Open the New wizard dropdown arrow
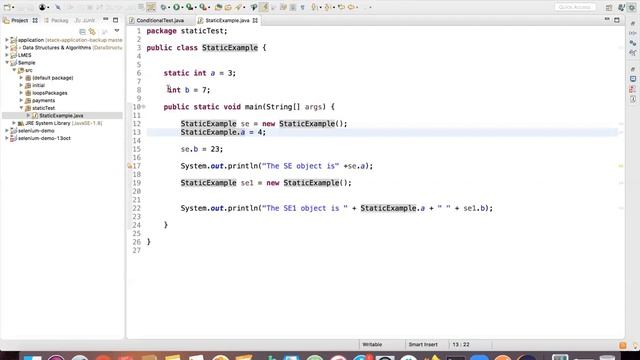 (x=13, y=7)
